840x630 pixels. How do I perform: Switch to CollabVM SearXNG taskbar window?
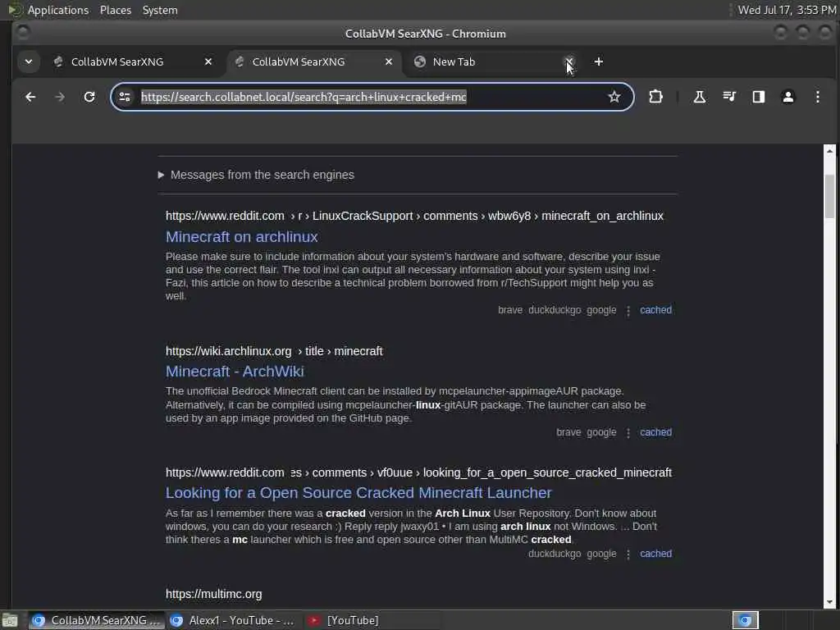97,620
